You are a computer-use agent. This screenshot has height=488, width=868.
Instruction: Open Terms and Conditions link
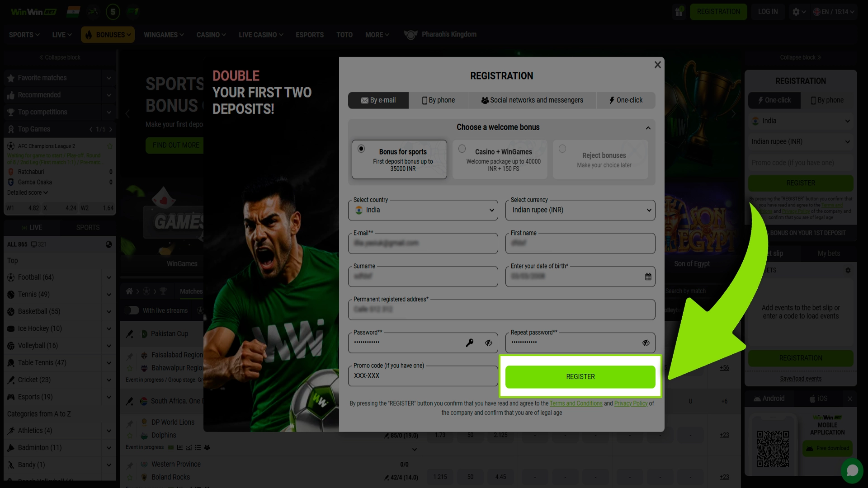coord(576,404)
